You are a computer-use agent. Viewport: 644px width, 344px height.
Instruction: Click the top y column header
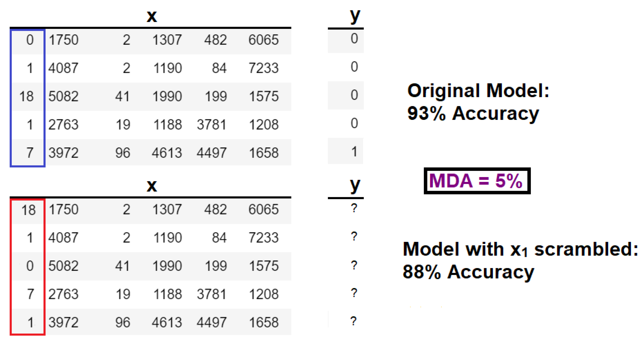(355, 17)
